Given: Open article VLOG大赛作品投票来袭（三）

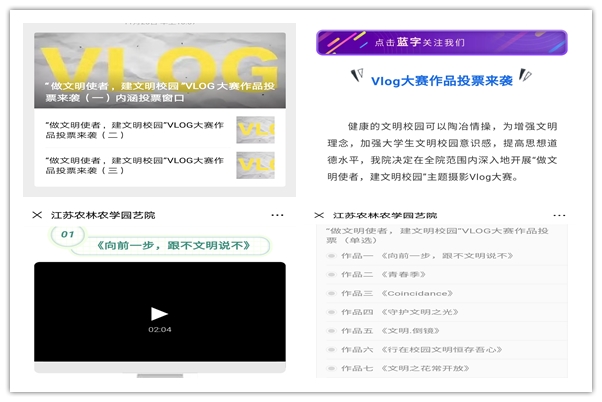Looking at the screenshot, I should pos(134,165).
